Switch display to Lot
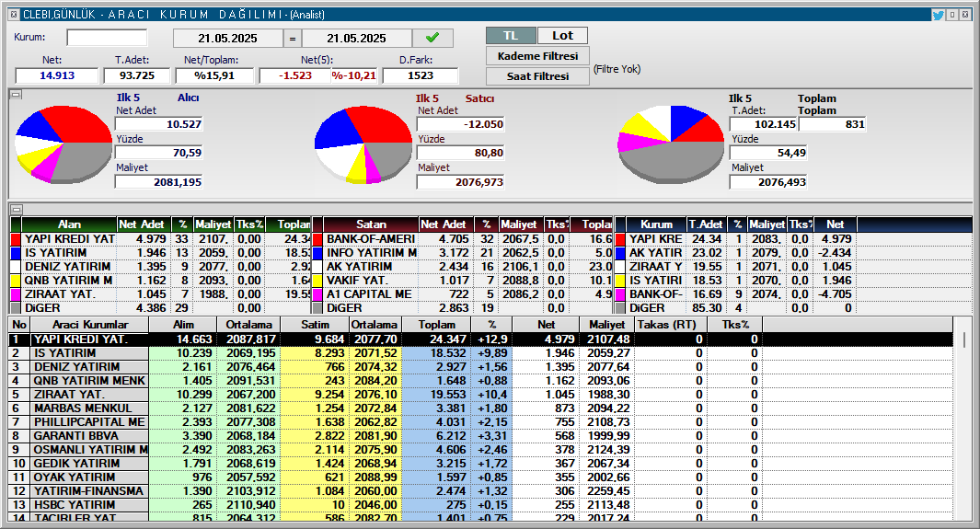This screenshot has height=529, width=980. [562, 36]
